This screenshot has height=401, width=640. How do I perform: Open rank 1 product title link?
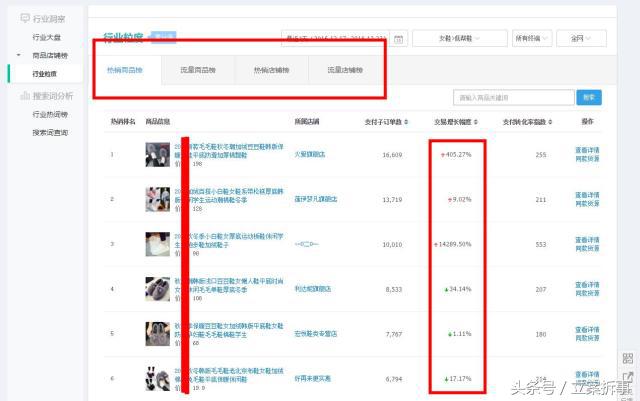(x=229, y=151)
